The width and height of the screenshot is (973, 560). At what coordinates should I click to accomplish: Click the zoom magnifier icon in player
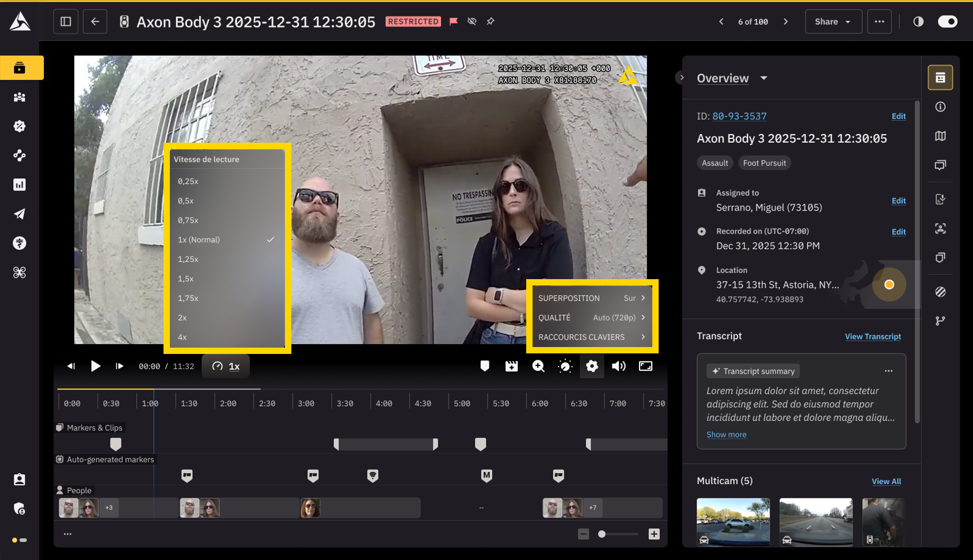(x=538, y=366)
